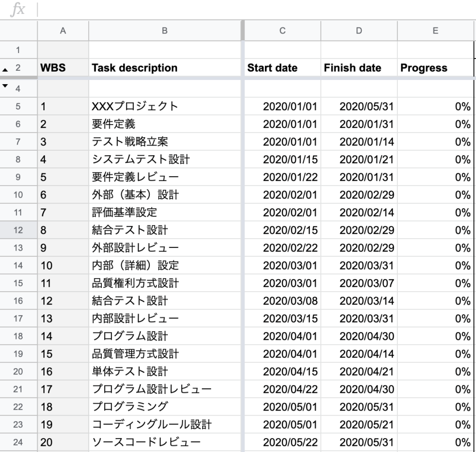
Task: Click finish date 2020/03/07
Action: [359, 283]
